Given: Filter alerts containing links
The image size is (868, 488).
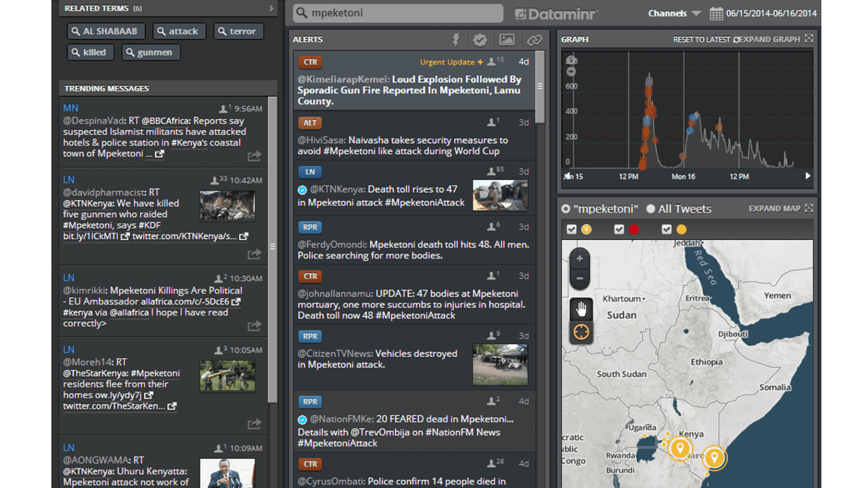Looking at the screenshot, I should [534, 40].
